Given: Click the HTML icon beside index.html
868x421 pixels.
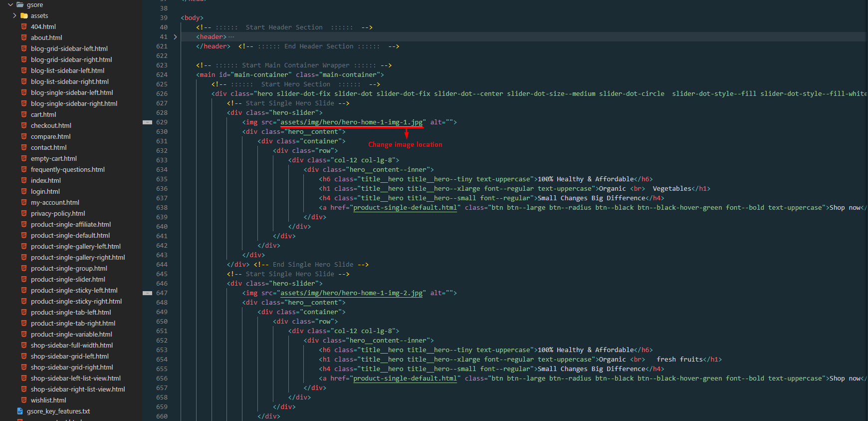Looking at the screenshot, I should coord(24,180).
